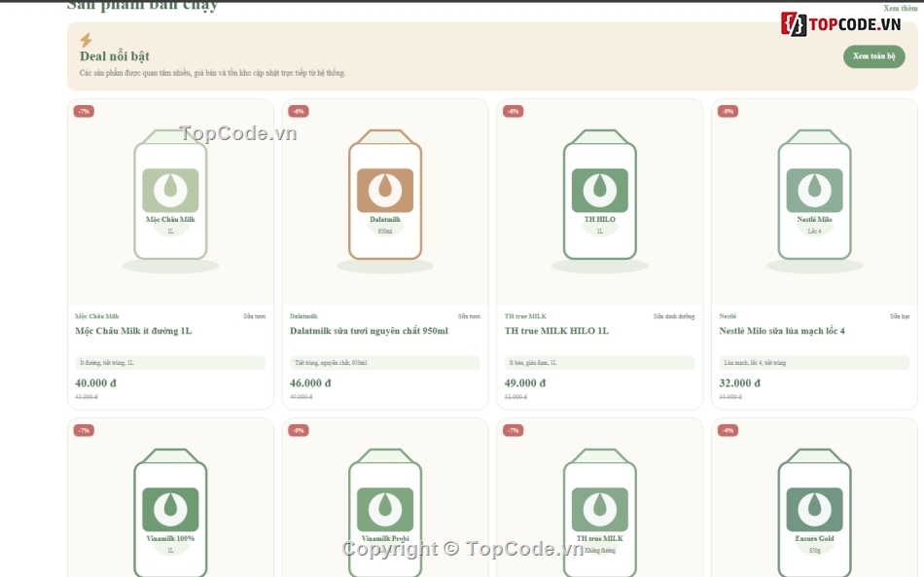Click the 'Mộc Châu Milk' brand label
This screenshot has height=577, width=924.
pyautogui.click(x=96, y=316)
